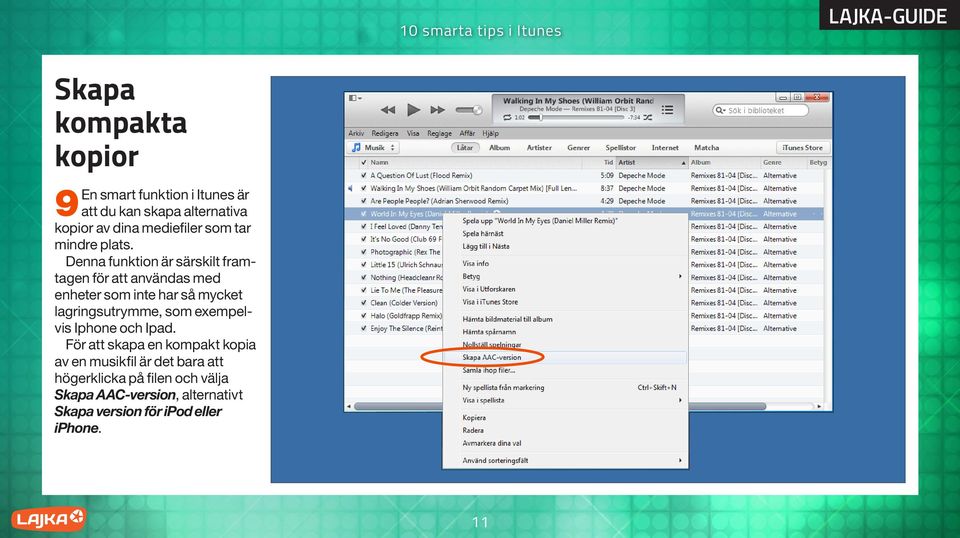This screenshot has width=960, height=538.
Task: Switch to the Låtar tab
Action: (465, 148)
